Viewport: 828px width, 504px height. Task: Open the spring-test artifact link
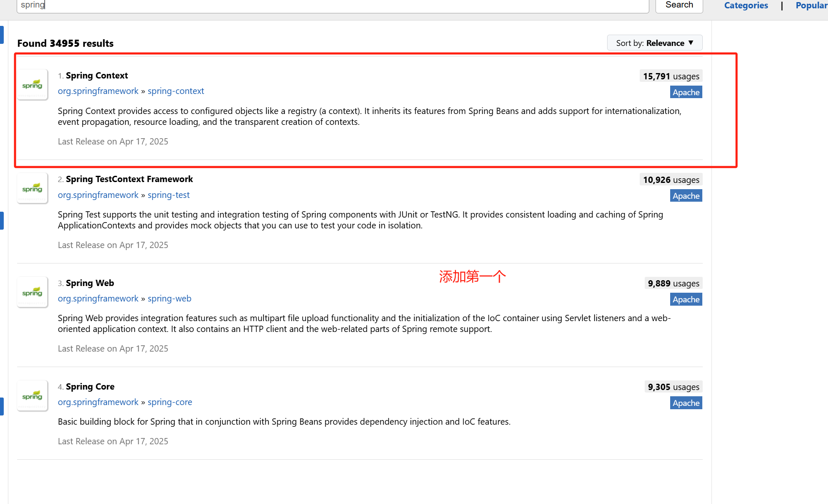point(169,195)
